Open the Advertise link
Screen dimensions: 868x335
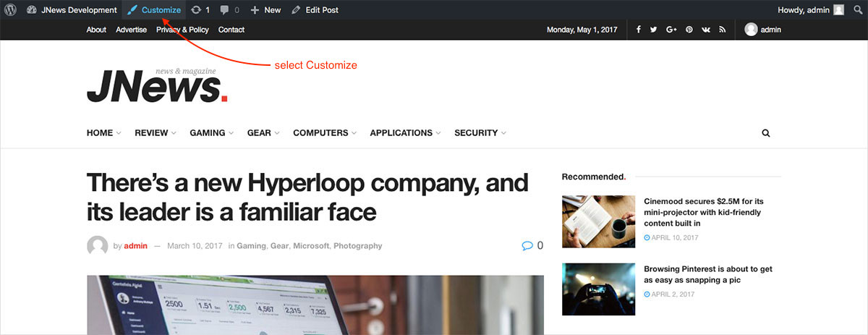131,30
